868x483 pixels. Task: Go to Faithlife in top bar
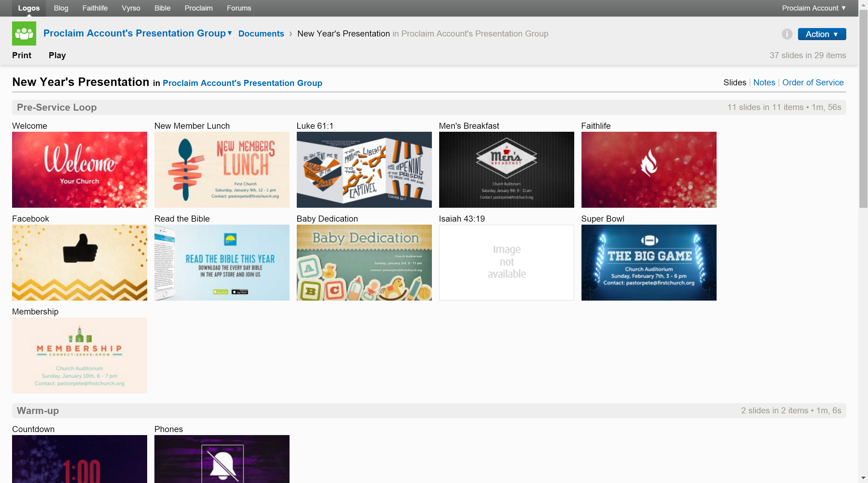click(x=95, y=8)
